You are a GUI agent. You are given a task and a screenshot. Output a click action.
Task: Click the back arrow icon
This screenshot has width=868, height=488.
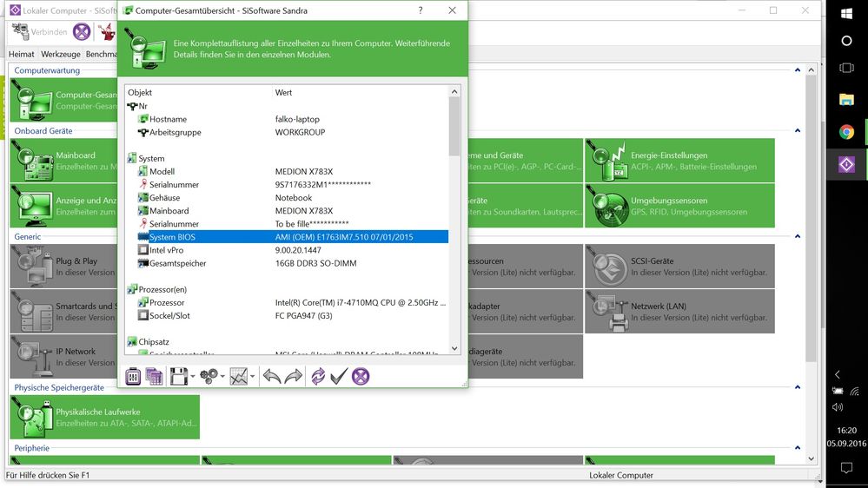click(272, 376)
